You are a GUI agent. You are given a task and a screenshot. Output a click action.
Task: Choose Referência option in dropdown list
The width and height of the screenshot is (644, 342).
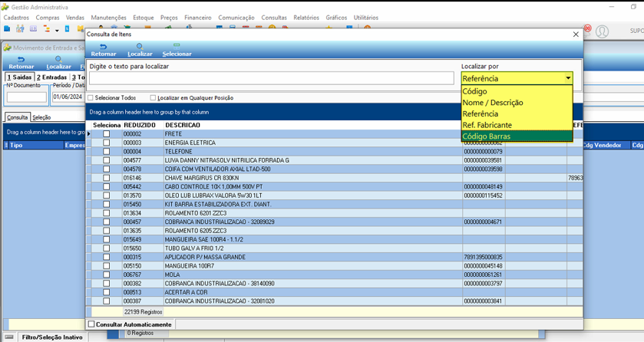click(517, 113)
